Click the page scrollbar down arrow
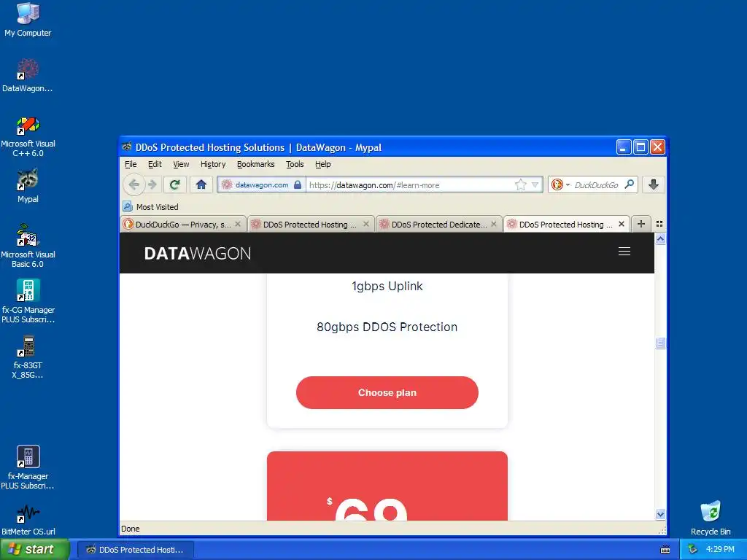This screenshot has width=747, height=560. click(660, 514)
